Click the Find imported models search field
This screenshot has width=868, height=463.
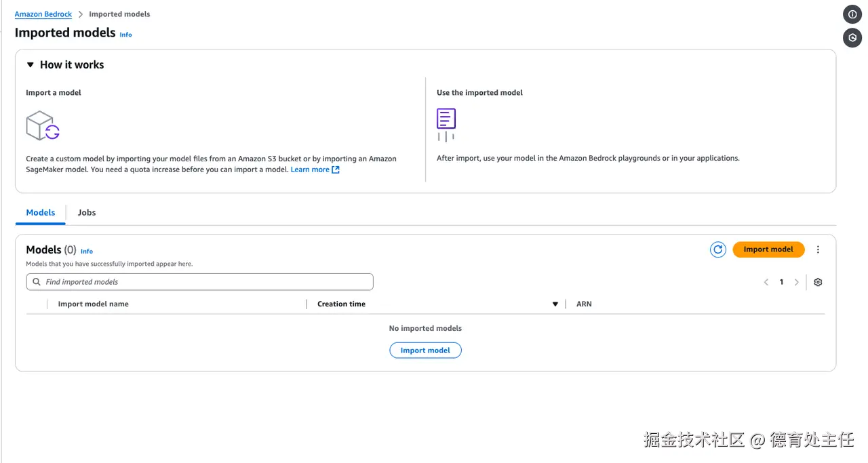(x=203, y=282)
